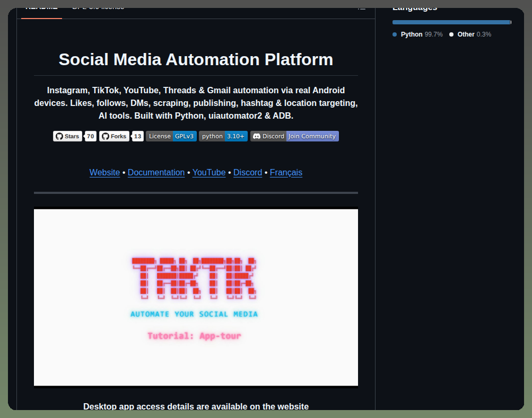532x418 pixels.
Task: Click the 'AI tools. Built with Python' line
Action: click(196, 116)
